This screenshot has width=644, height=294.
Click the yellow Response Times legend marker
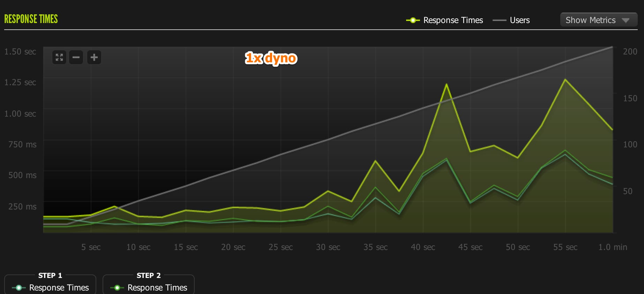[413, 20]
